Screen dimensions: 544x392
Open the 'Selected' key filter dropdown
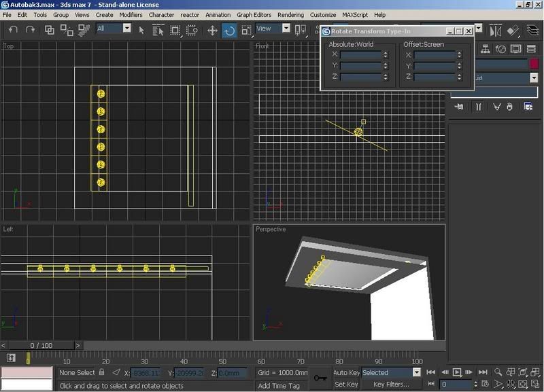point(417,372)
